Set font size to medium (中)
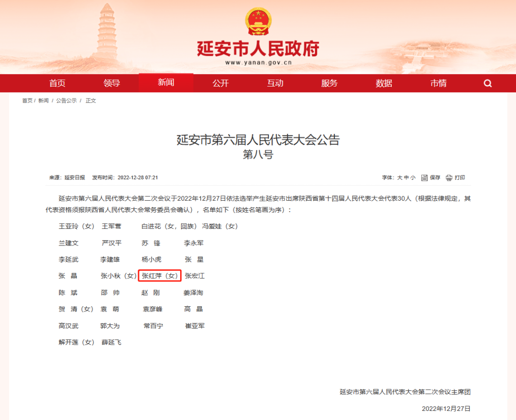 pos(407,178)
